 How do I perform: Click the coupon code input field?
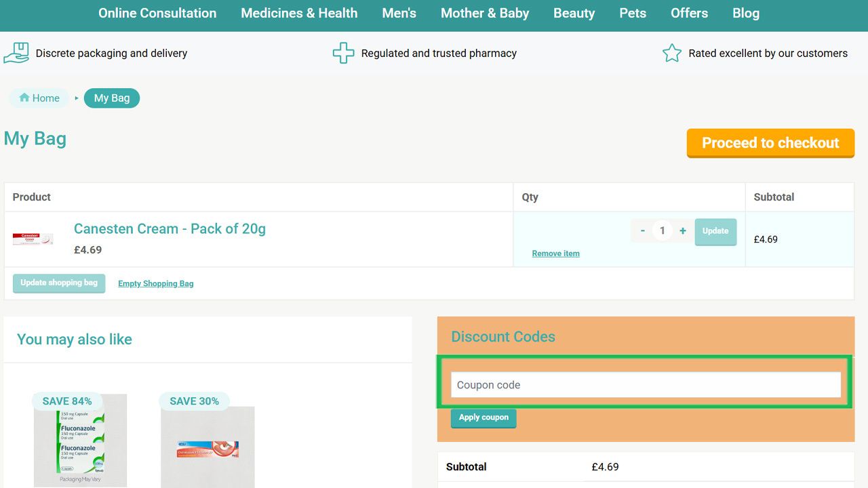(646, 384)
